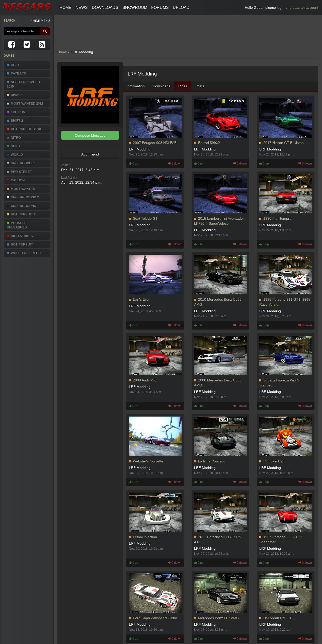Image resolution: width=322 pixels, height=644 pixels.
Task: Switch to the Downloads tab
Action: pos(161,86)
